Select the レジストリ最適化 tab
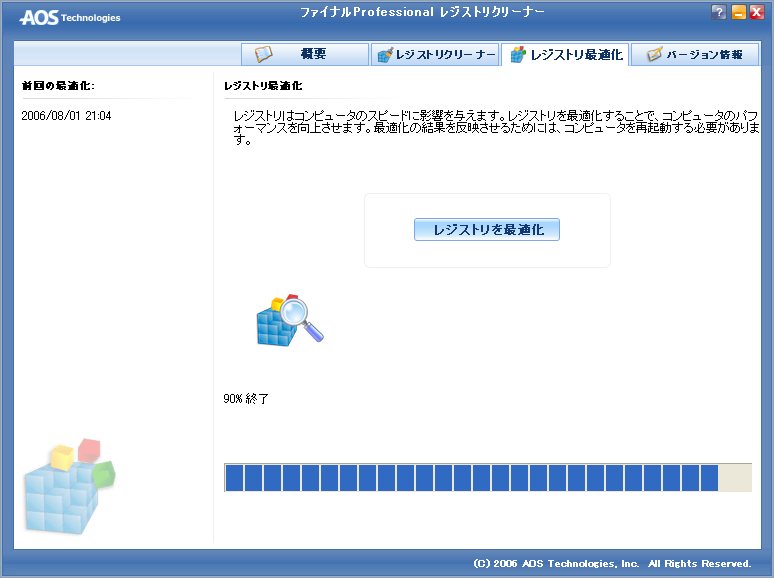Viewport: 774px width, 578px height. pyautogui.click(x=565, y=54)
